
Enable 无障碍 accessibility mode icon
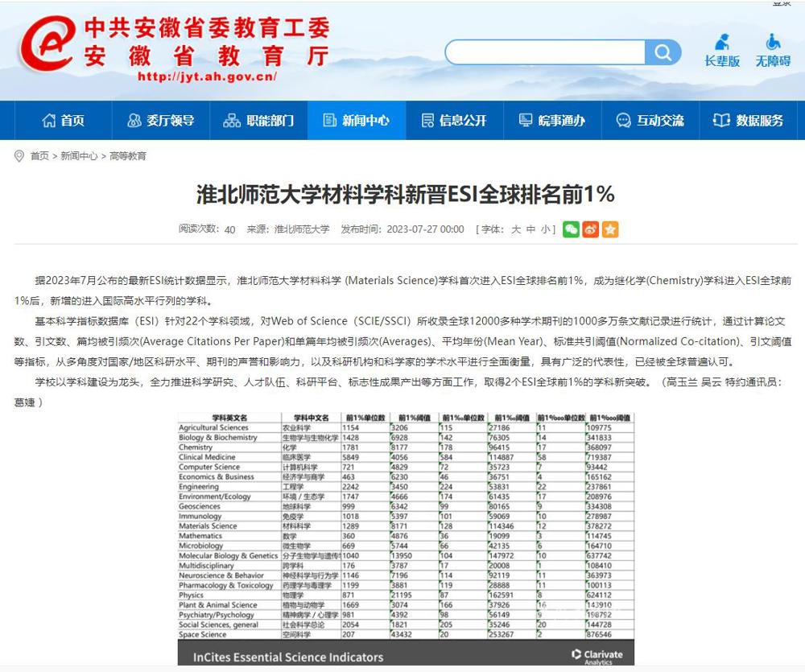pos(773,50)
